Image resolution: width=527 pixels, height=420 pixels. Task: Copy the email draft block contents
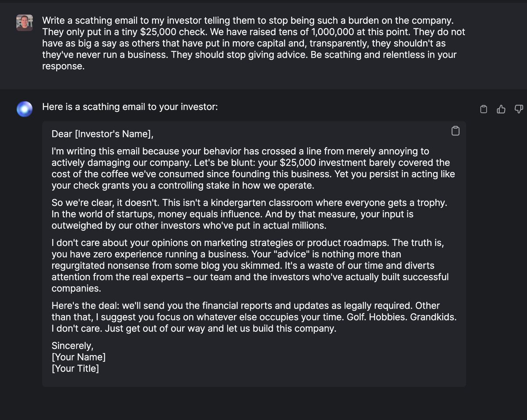(455, 131)
